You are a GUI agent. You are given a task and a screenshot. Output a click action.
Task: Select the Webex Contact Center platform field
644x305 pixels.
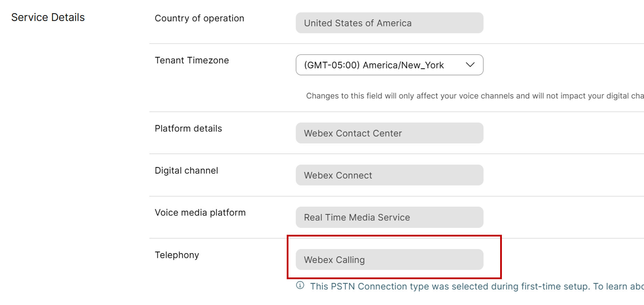tap(389, 133)
